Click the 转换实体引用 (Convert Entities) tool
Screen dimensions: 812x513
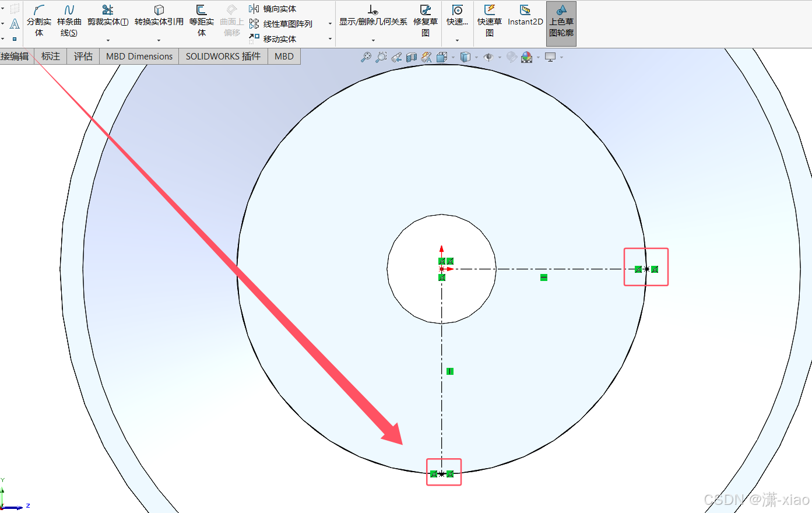click(159, 16)
